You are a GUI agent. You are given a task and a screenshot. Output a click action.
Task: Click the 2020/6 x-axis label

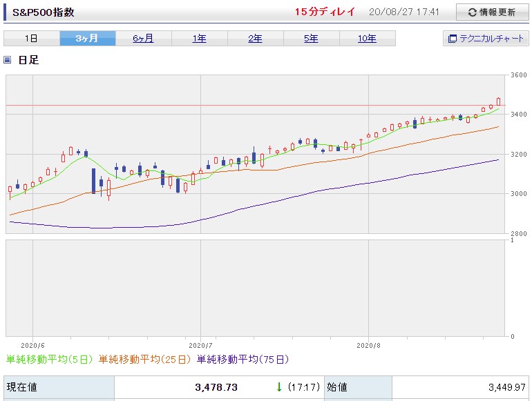pyautogui.click(x=32, y=345)
